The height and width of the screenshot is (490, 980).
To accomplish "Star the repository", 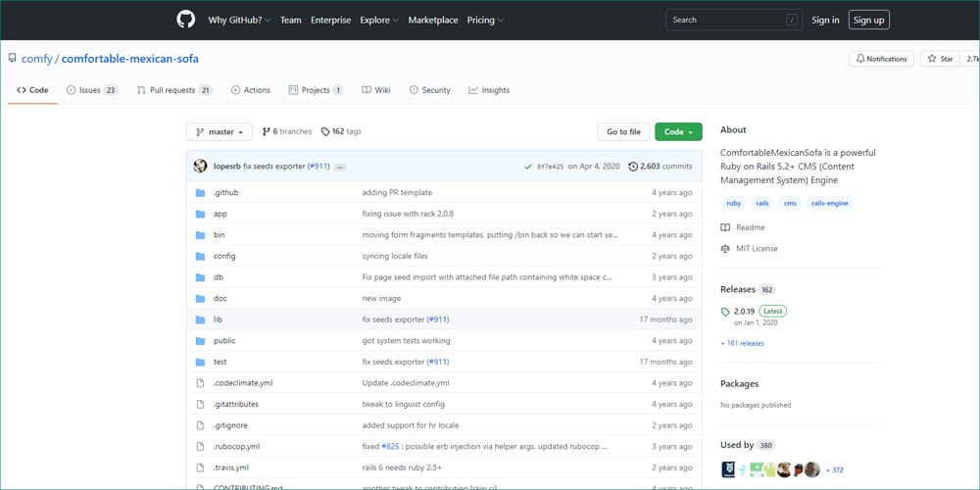I will point(940,59).
